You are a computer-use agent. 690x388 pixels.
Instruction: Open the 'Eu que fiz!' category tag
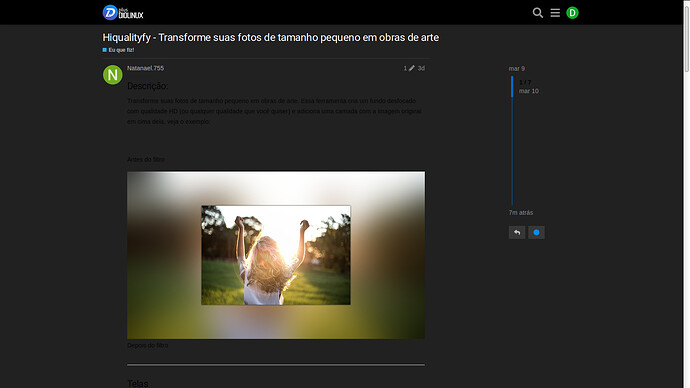(x=118, y=50)
